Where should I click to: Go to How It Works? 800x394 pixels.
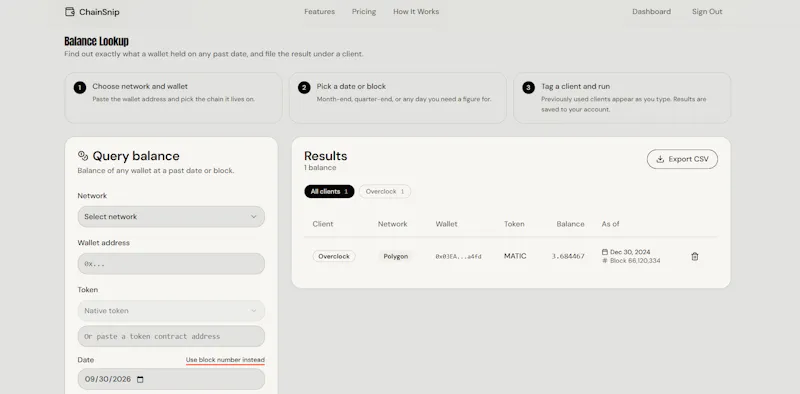click(x=416, y=11)
